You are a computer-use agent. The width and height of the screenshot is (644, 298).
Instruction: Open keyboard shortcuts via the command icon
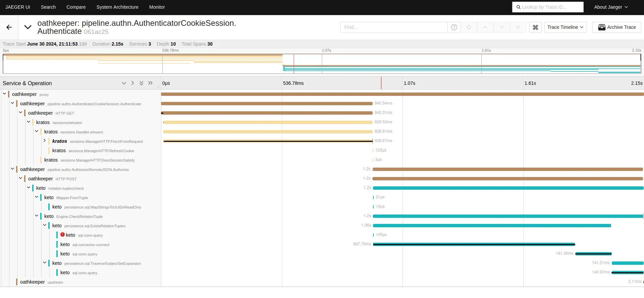(535, 27)
